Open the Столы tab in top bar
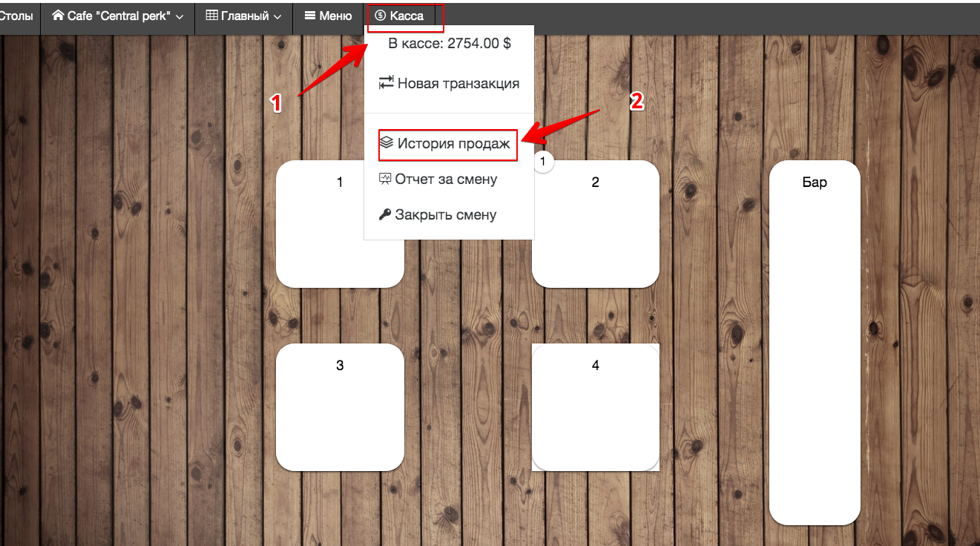Screen dimensions: 980x546 click(x=16, y=16)
